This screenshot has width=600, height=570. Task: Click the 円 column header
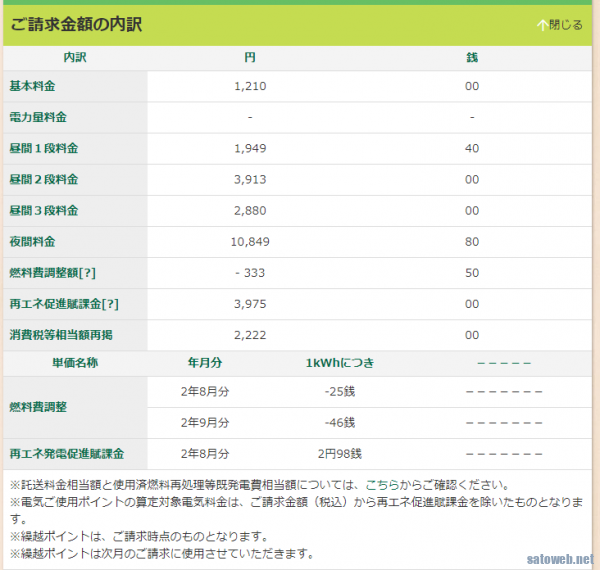pos(250,58)
